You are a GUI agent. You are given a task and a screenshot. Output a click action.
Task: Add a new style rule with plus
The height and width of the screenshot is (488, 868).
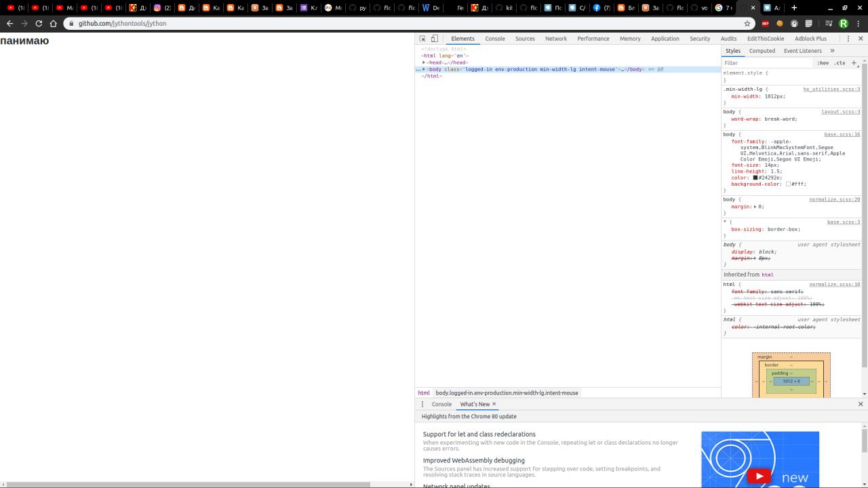[x=854, y=63]
